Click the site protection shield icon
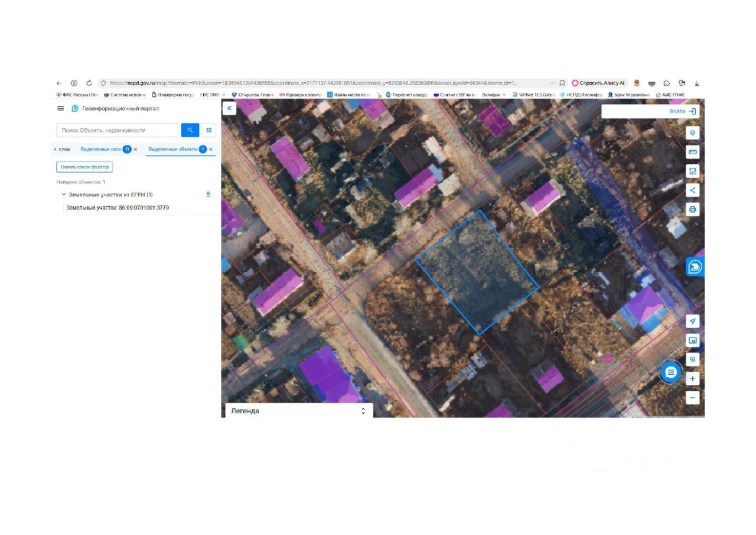 [x=103, y=83]
